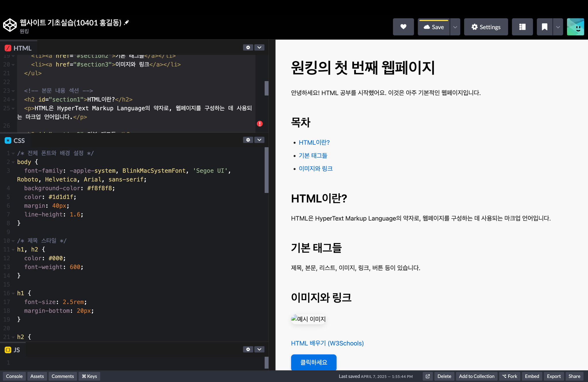
Task: Click the Share button
Action: tap(575, 376)
